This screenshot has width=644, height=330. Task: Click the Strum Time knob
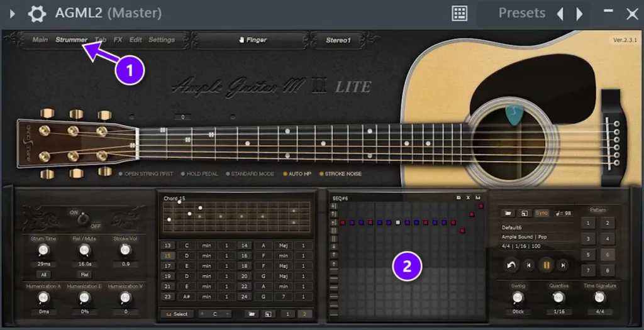pyautogui.click(x=43, y=250)
